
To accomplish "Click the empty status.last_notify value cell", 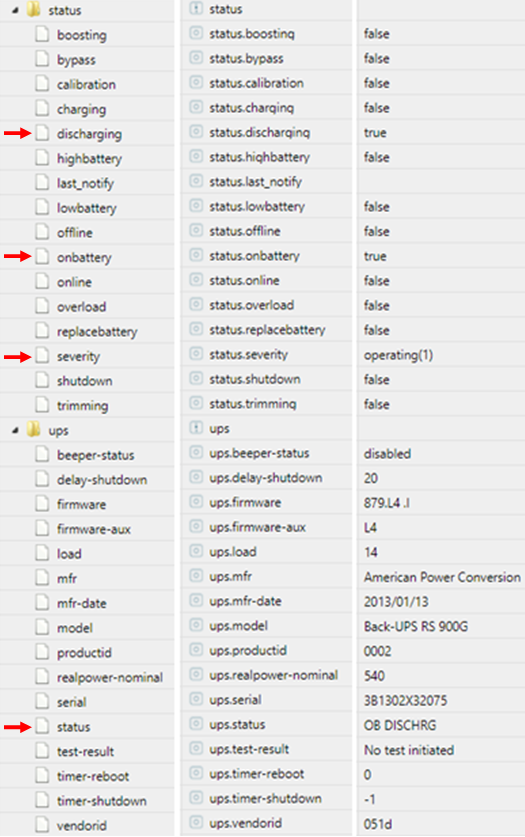I will point(441,182).
